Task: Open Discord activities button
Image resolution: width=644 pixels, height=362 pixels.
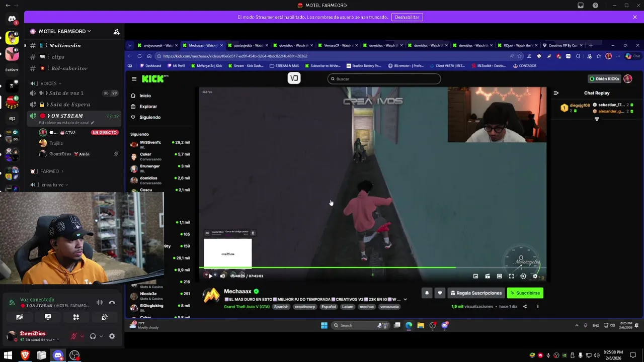Action: pos(76,317)
